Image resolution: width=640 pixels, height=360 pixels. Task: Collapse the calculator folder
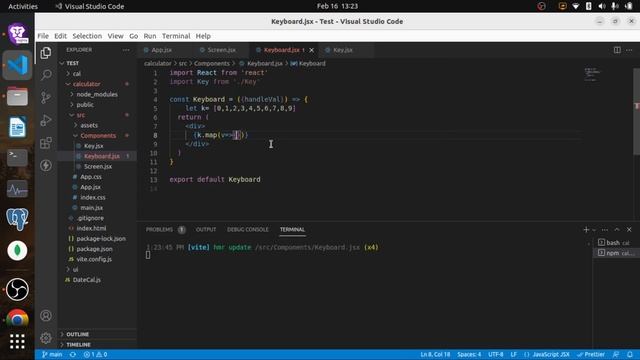[97, 84]
